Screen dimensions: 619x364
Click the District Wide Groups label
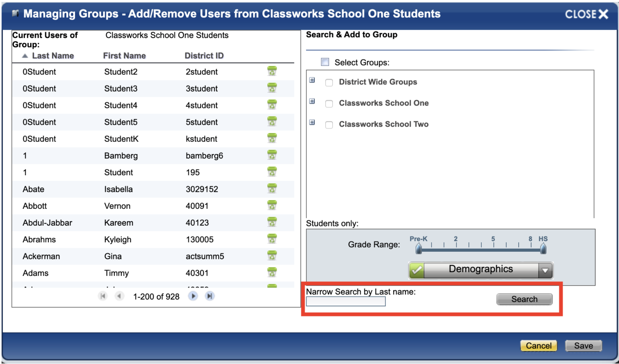point(378,82)
